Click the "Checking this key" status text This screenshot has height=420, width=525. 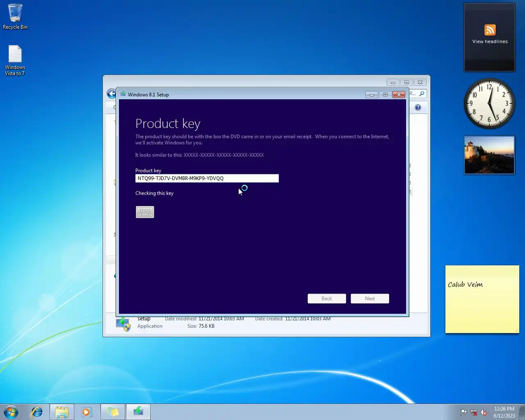tap(154, 193)
